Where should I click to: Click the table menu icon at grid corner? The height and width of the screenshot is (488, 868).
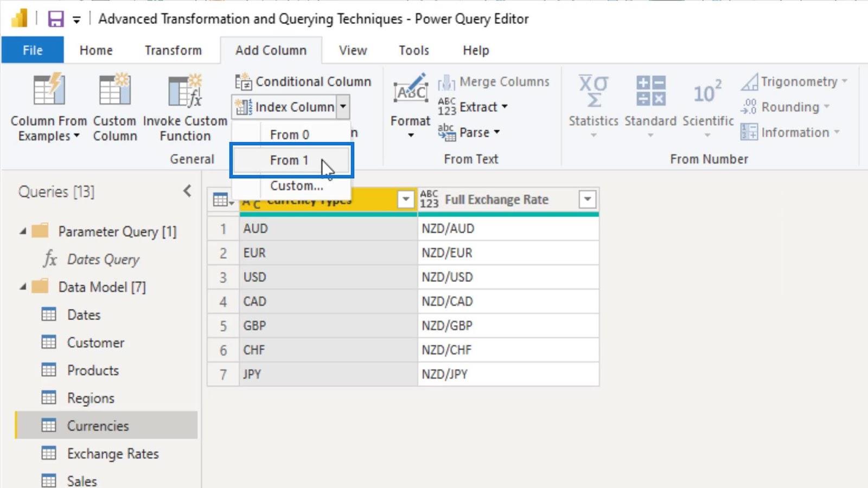(223, 200)
